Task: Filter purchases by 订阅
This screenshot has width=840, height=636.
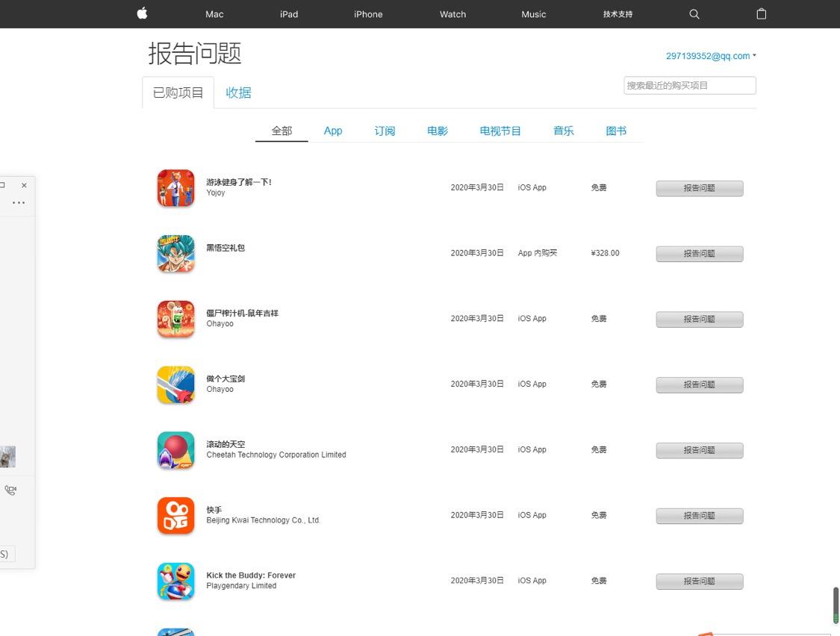Action: click(385, 131)
